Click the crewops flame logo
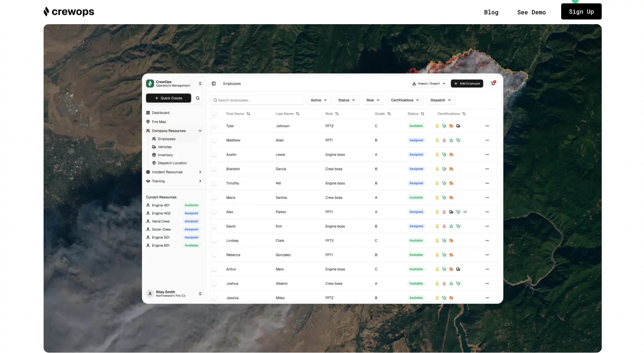 pos(46,11)
